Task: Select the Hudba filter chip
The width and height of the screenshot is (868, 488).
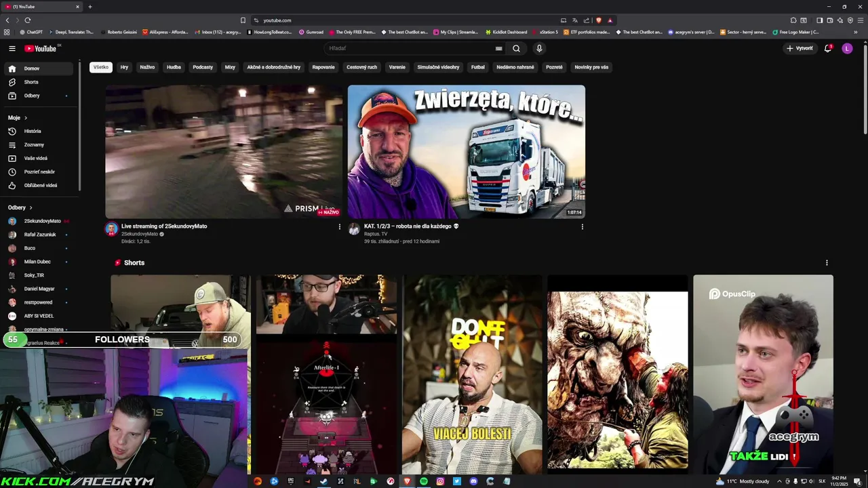Action: [174, 67]
